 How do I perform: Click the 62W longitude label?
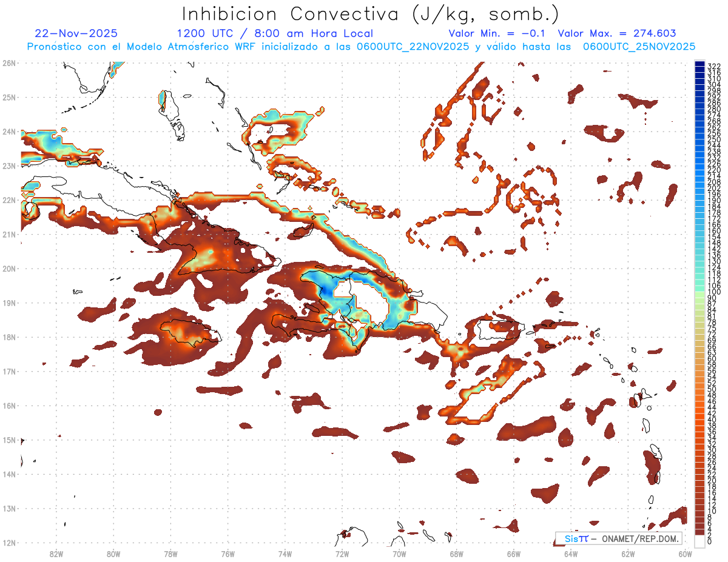pyautogui.click(x=628, y=553)
